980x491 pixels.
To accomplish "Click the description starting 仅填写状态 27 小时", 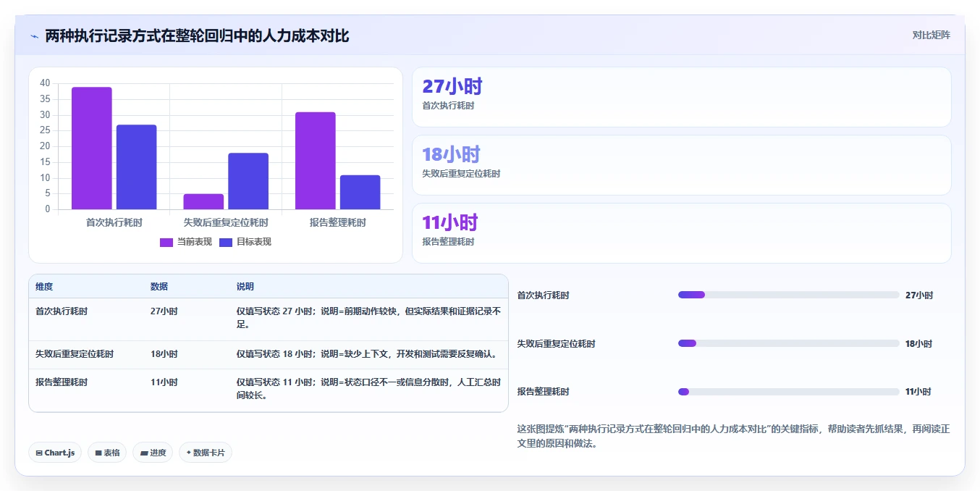I will [x=368, y=318].
